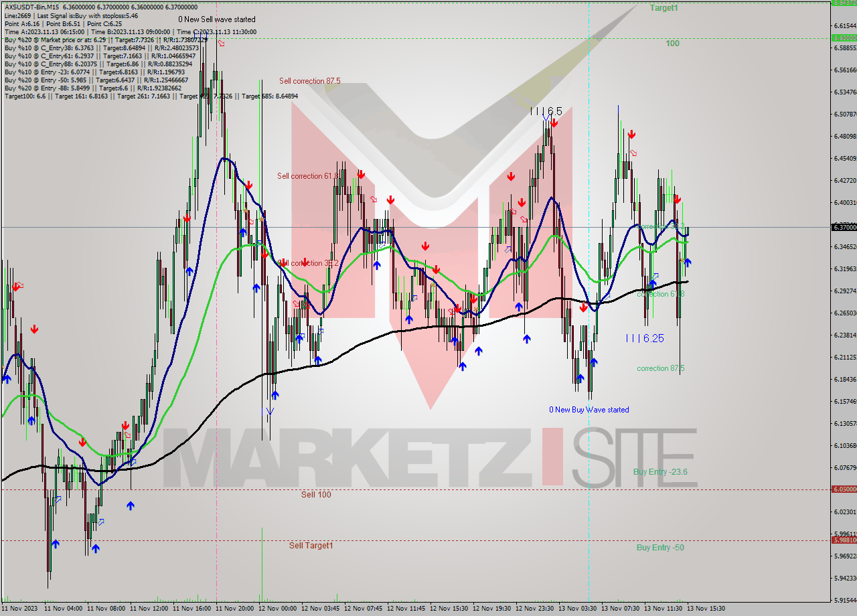Screen dimensions: 857x616
Task: Click the '11 Nov 16:00' time axis label
Action: [192, 609]
